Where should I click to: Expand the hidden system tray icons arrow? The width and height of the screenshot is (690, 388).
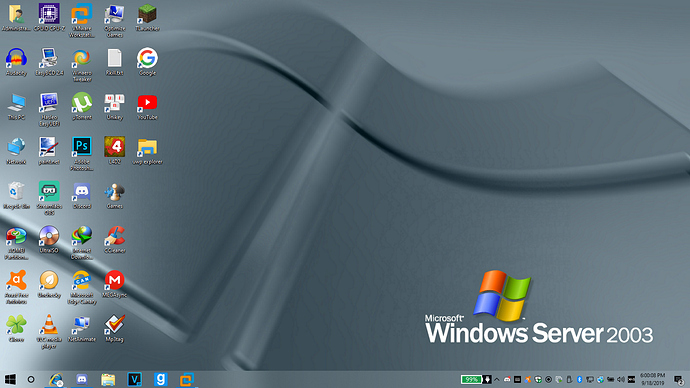497,379
